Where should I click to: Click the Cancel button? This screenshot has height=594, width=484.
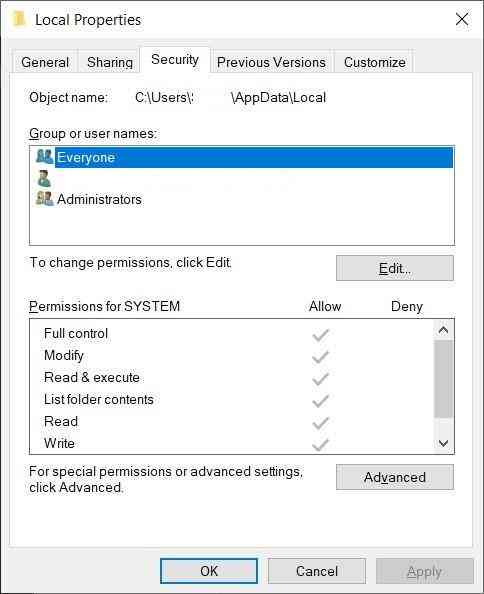317,571
